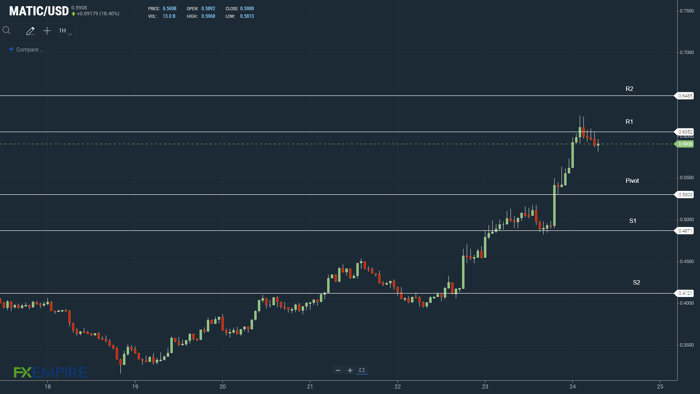
Task: Zoom out the chart with minus button
Action: (x=338, y=370)
